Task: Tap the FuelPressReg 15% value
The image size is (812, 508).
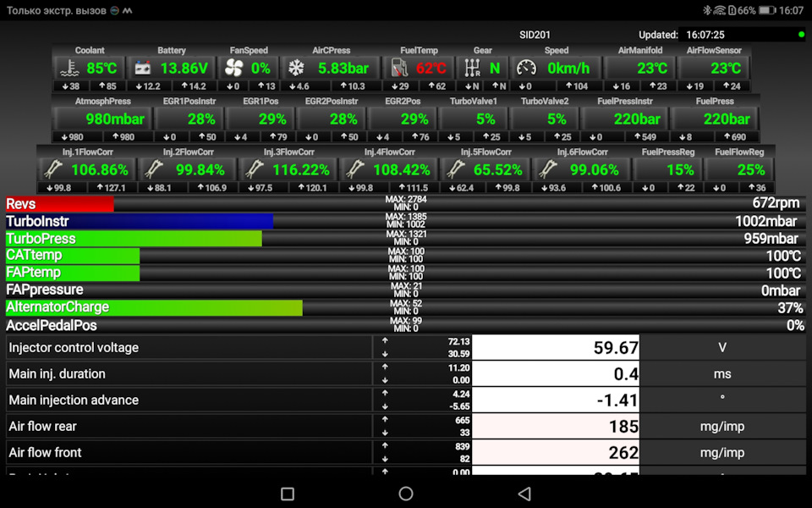Action: [x=680, y=169]
